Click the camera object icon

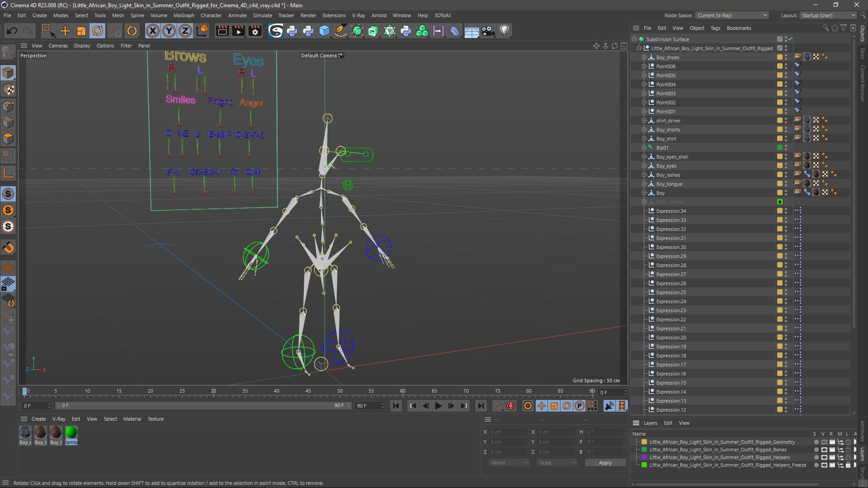click(488, 31)
